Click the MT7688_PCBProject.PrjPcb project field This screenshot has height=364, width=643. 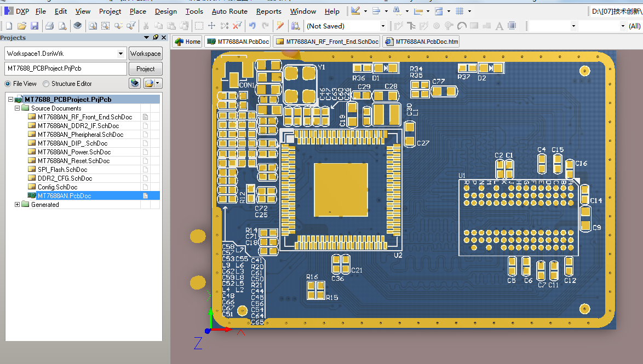(66, 68)
